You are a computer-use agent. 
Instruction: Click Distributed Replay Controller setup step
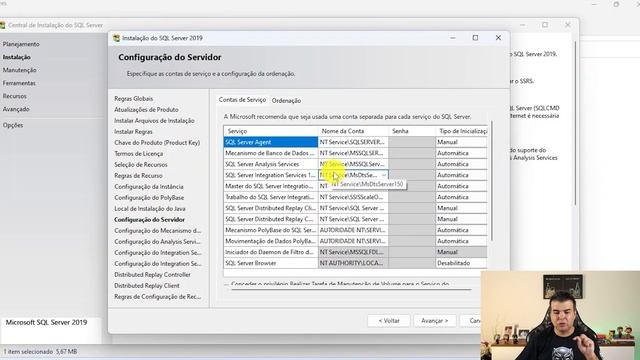tap(152, 275)
